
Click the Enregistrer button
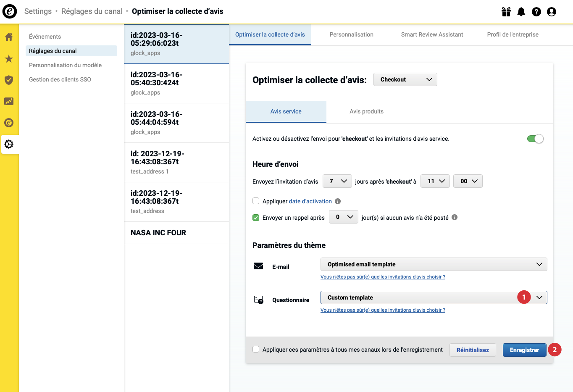[525, 350]
